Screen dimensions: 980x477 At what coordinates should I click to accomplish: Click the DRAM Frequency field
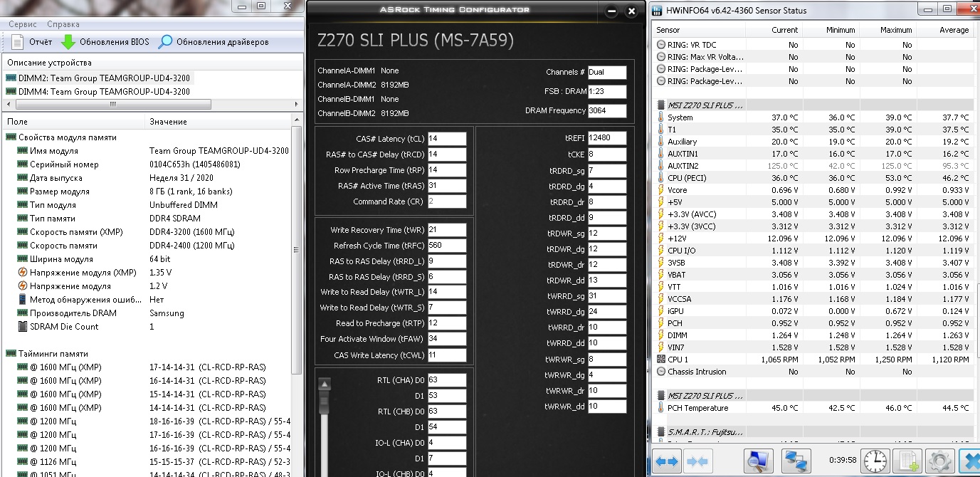point(607,111)
